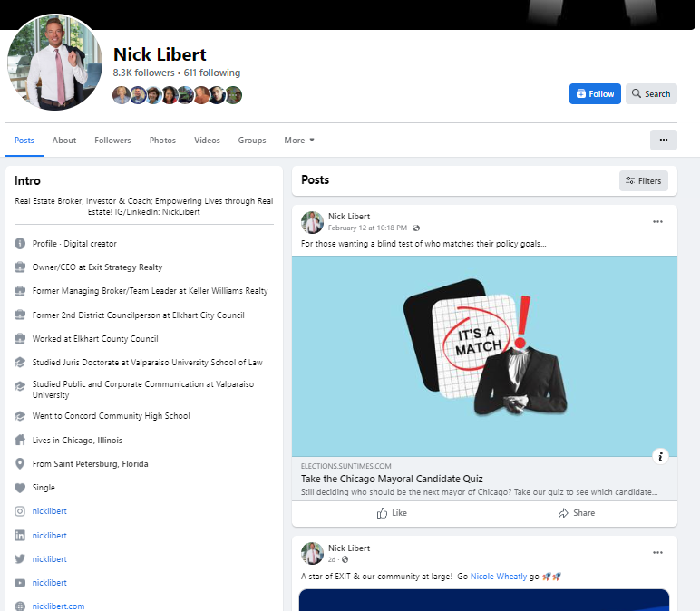Click the profile three-dot more options button

[x=663, y=140]
